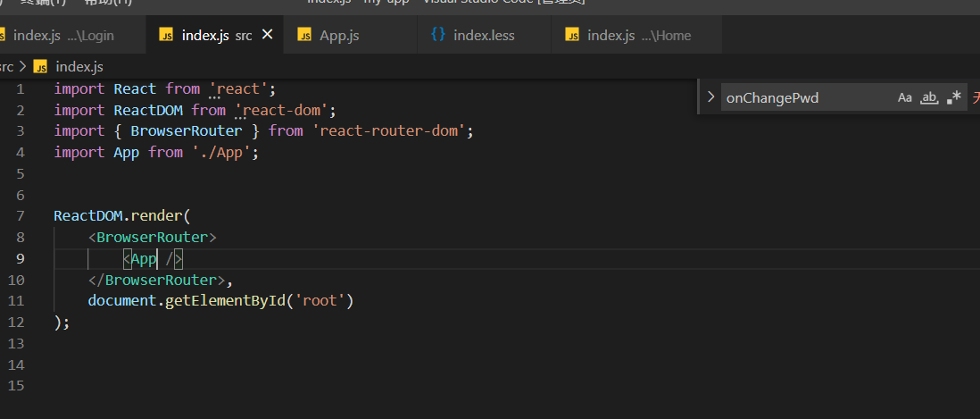Select the index.js src tab
Screen dimensions: 980x419
216,35
